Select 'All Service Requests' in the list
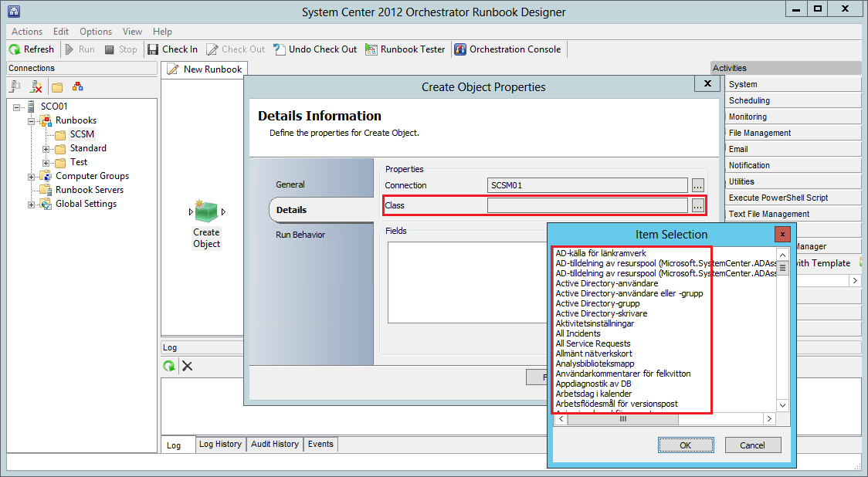 point(593,343)
